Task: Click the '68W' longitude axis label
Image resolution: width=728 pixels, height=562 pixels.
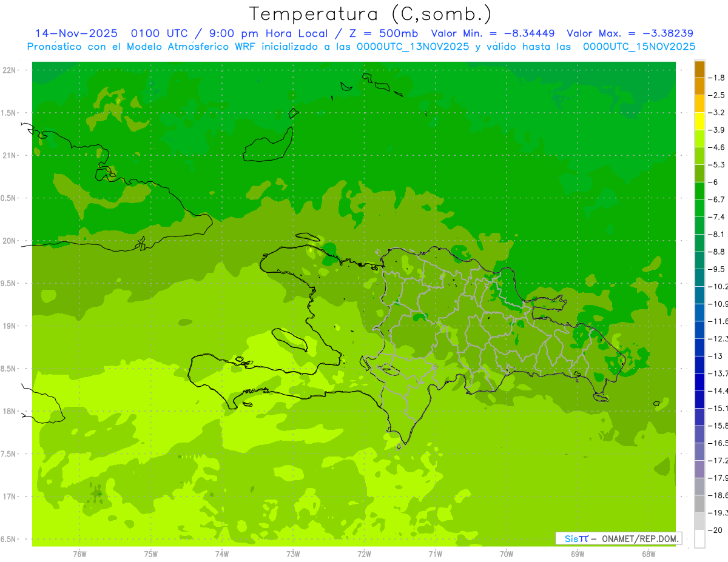Action: (x=649, y=554)
